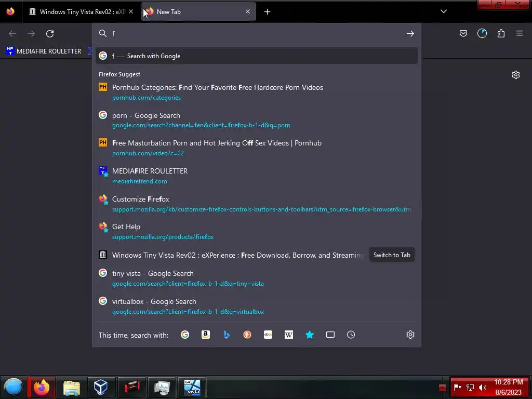The image size is (532, 399).
Task: Open Get Help suggestion
Action: (257, 231)
